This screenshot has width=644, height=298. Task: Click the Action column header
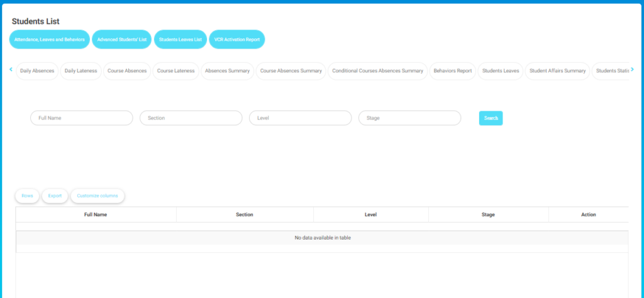(589, 214)
